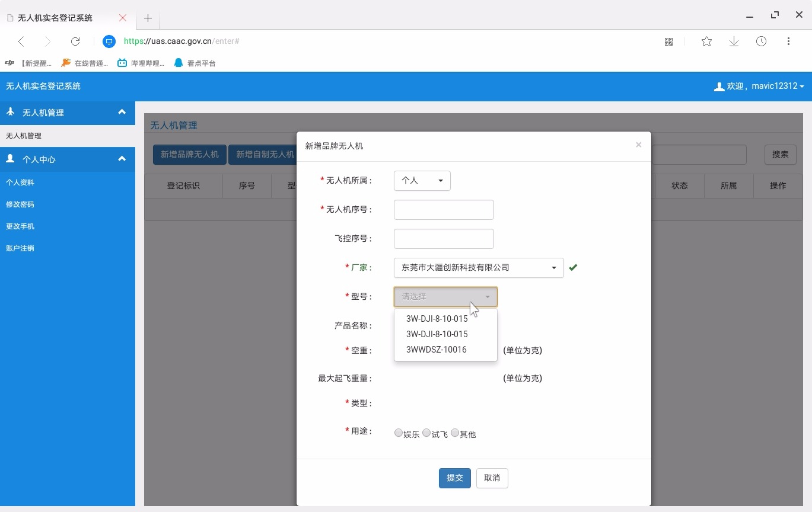
Task: Click the user avatar icon near 欢迎
Action: click(x=719, y=87)
